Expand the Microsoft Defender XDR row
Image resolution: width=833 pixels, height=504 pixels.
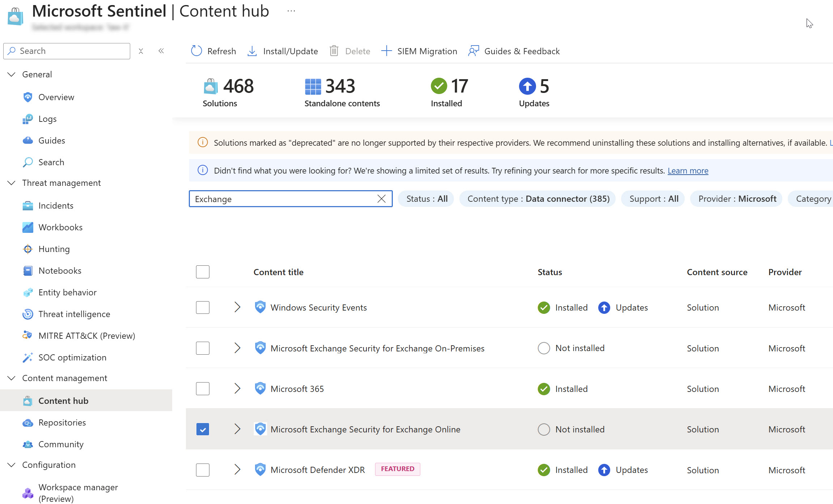(x=237, y=469)
